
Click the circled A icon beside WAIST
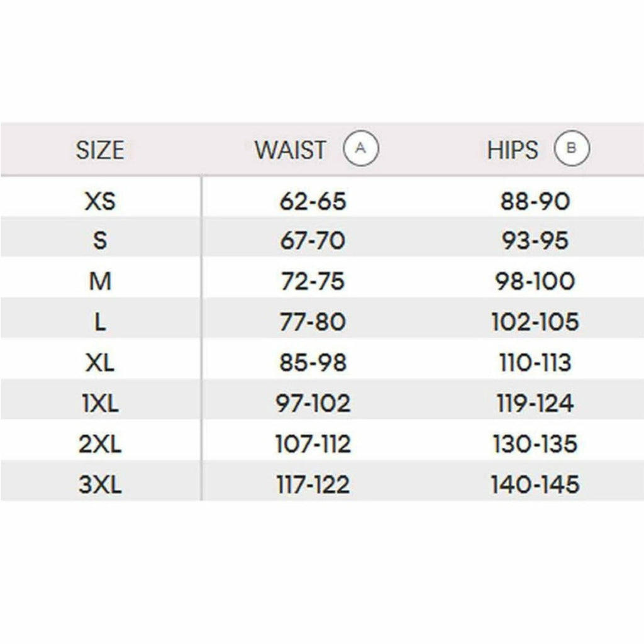[361, 149]
